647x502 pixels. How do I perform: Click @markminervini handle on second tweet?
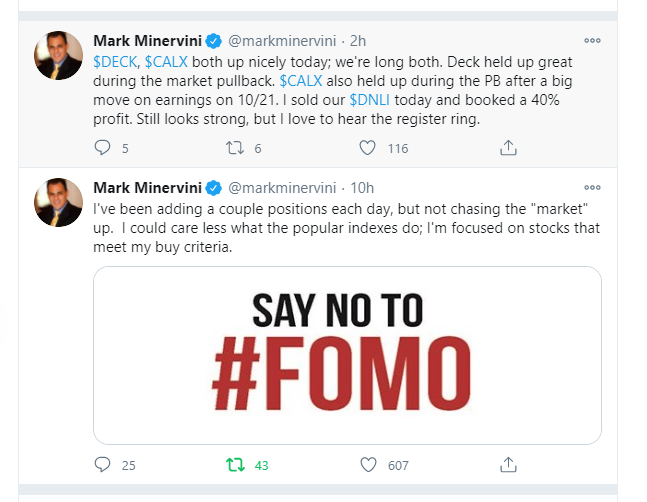pos(282,187)
